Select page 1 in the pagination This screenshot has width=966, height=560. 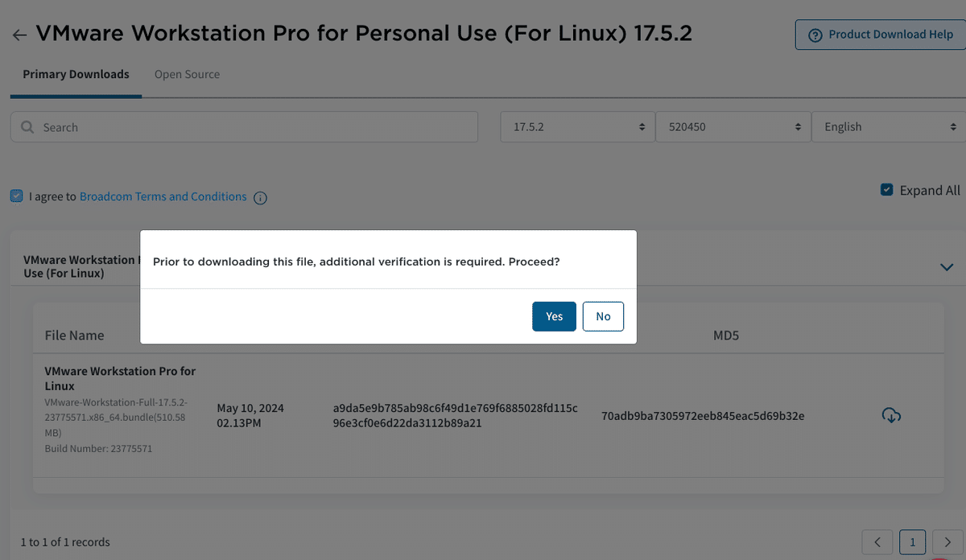(x=913, y=542)
